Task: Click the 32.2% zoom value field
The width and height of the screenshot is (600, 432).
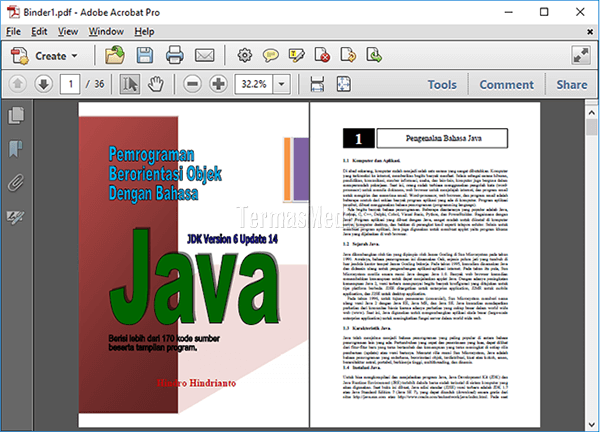Action: point(254,84)
